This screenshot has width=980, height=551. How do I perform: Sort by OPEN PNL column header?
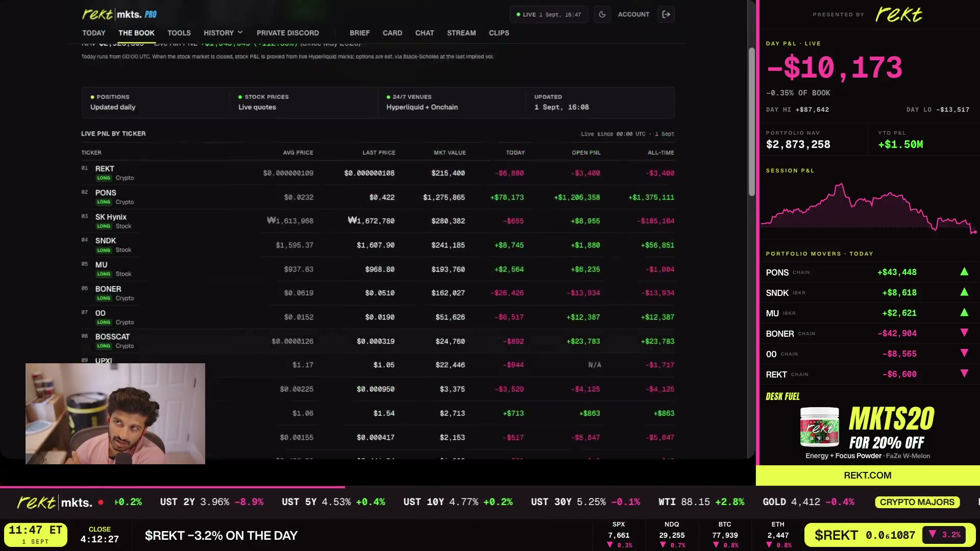click(586, 153)
